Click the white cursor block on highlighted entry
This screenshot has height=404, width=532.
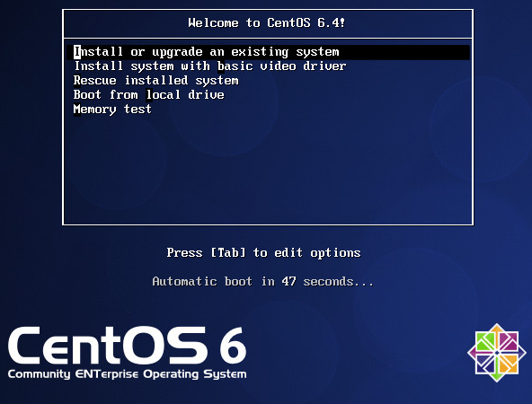[77, 52]
